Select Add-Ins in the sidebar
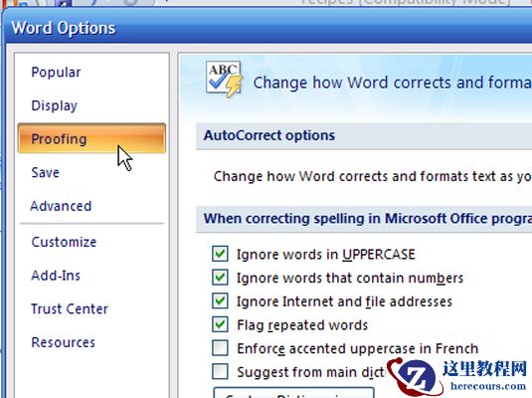 (56, 276)
